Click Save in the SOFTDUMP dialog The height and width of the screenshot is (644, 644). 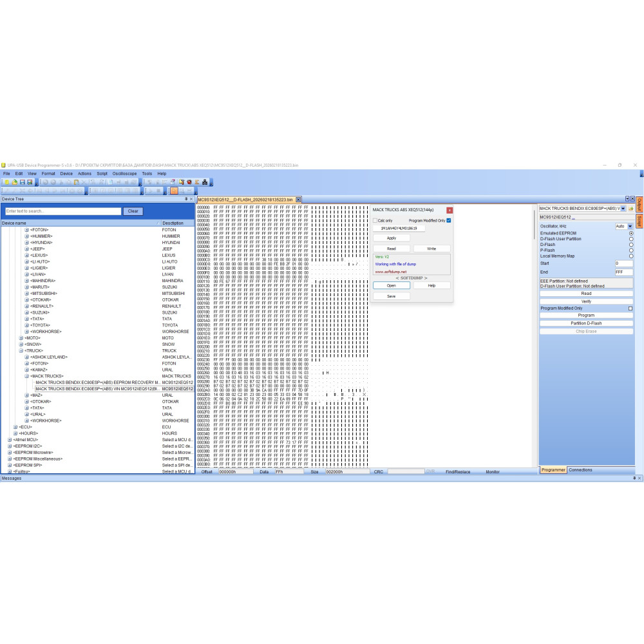click(x=392, y=296)
